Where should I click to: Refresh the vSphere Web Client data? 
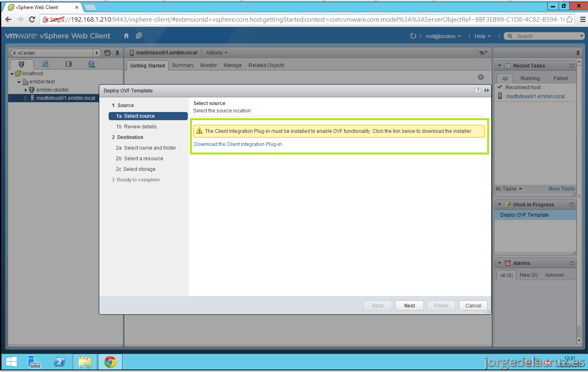coord(413,36)
